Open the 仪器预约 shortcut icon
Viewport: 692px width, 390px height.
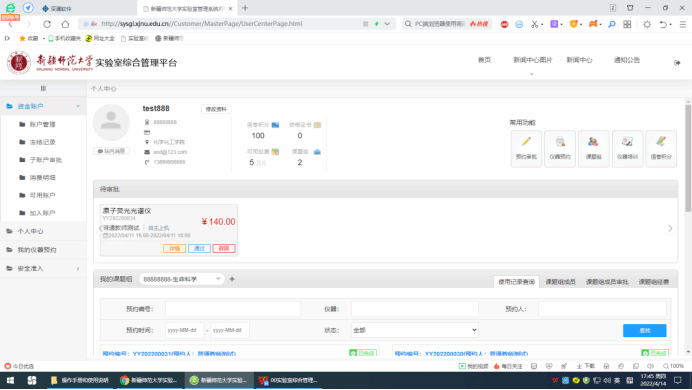coord(560,148)
